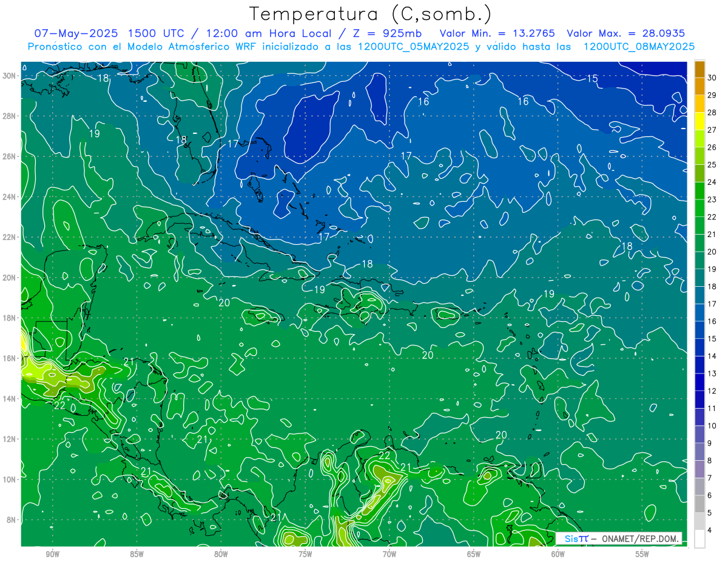Screen dimensions: 728x562
Task: Click the '85W' longitude label
Action: coord(136,554)
